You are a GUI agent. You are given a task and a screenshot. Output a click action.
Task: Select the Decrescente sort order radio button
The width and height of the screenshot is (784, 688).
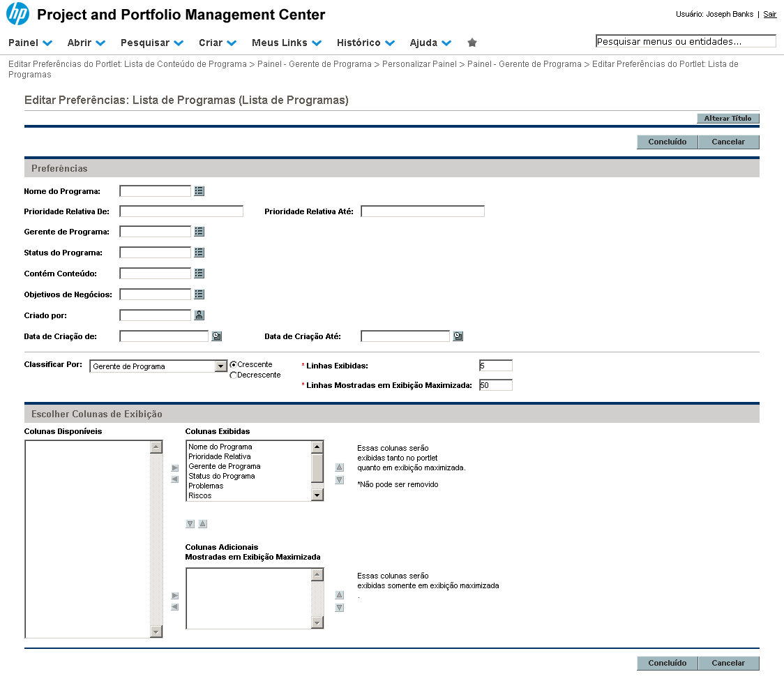[234, 375]
